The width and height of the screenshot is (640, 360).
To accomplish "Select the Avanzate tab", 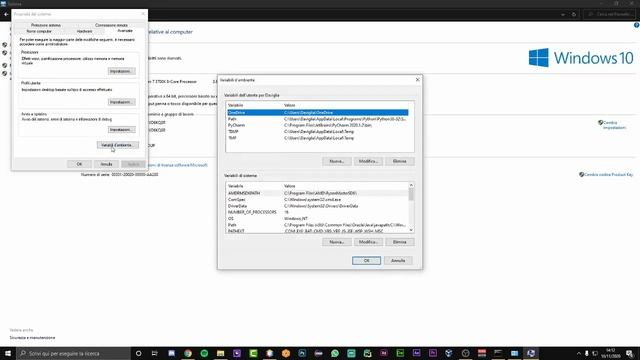I will tap(125, 31).
